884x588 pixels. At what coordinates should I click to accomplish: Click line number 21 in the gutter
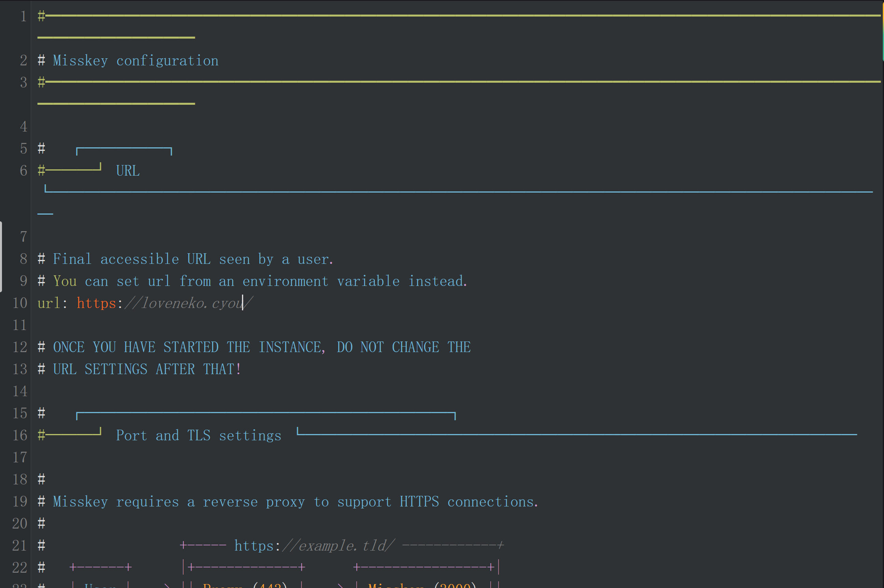click(x=20, y=545)
